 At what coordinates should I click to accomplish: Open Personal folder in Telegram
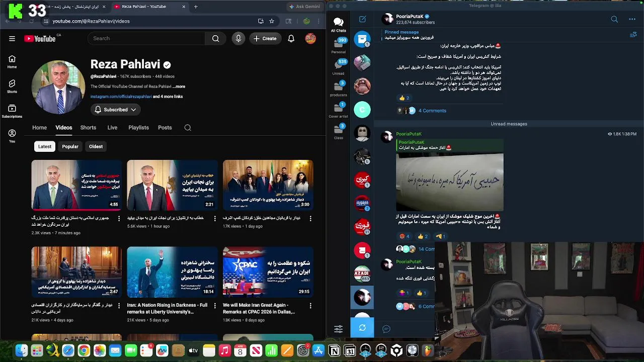click(339, 46)
